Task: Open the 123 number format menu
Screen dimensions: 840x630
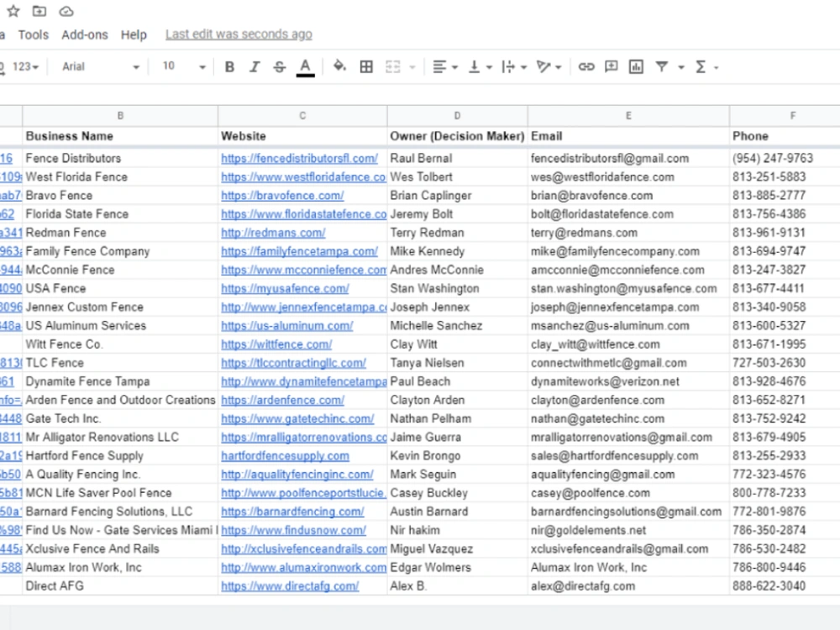Action: [x=25, y=67]
